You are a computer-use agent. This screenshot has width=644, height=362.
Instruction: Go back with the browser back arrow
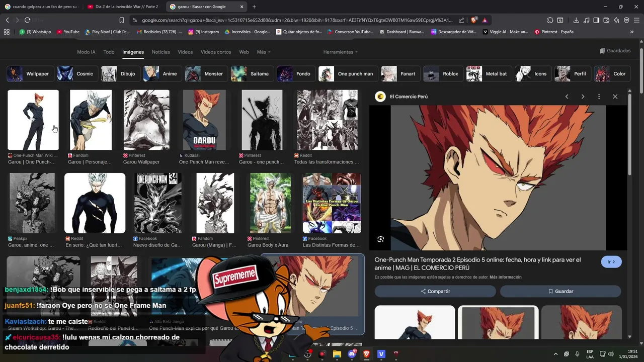pyautogui.click(x=7, y=20)
